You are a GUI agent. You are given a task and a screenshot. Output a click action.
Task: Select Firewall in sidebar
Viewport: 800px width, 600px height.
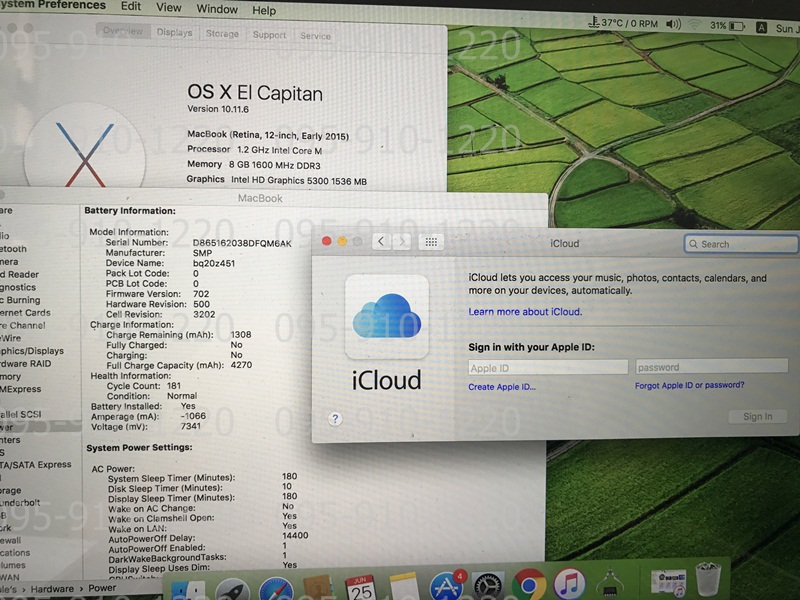tap(11, 540)
